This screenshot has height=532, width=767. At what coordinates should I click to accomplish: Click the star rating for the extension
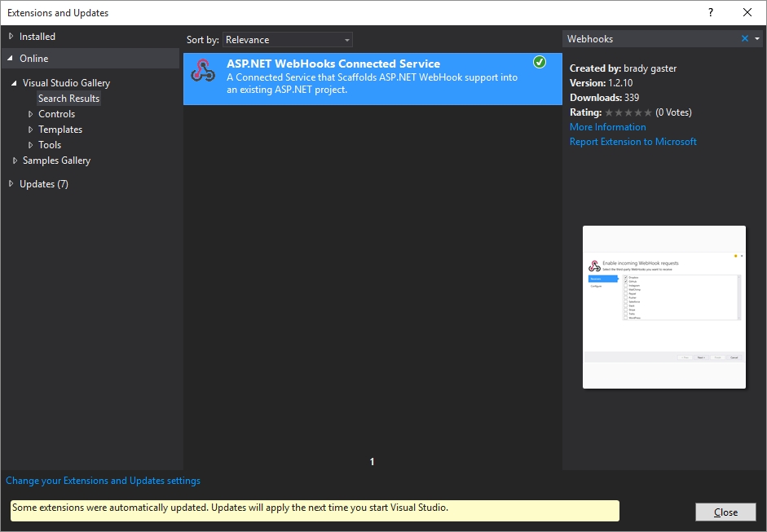coord(628,112)
